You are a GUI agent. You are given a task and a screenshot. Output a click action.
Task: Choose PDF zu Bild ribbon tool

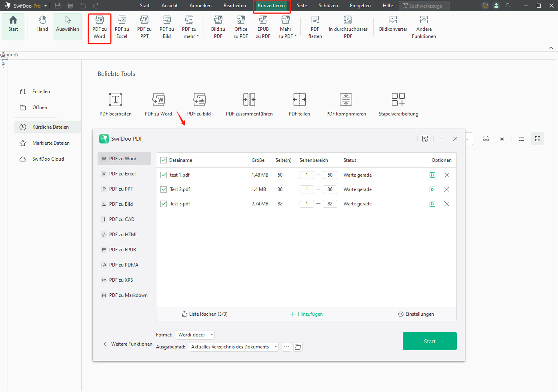click(167, 27)
